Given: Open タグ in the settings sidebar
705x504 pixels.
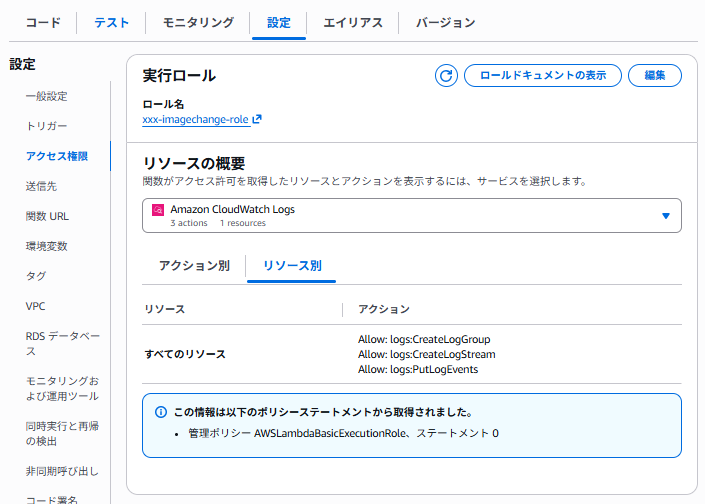Looking at the screenshot, I should click(36, 276).
